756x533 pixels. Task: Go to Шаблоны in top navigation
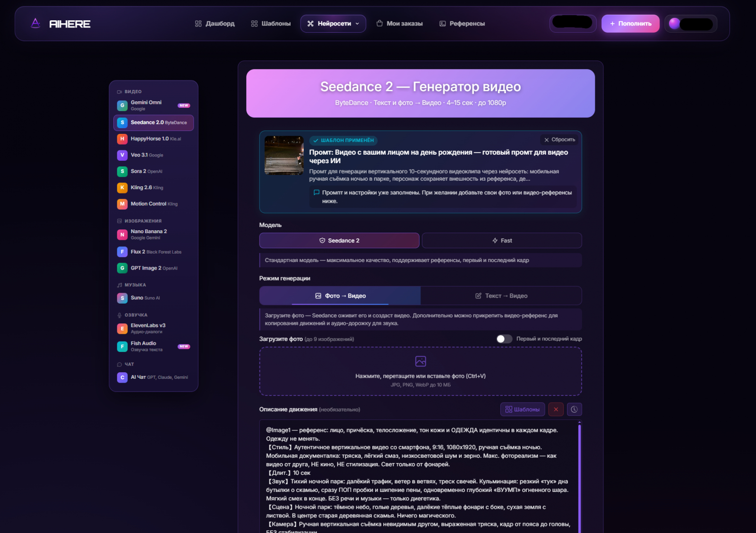(271, 24)
